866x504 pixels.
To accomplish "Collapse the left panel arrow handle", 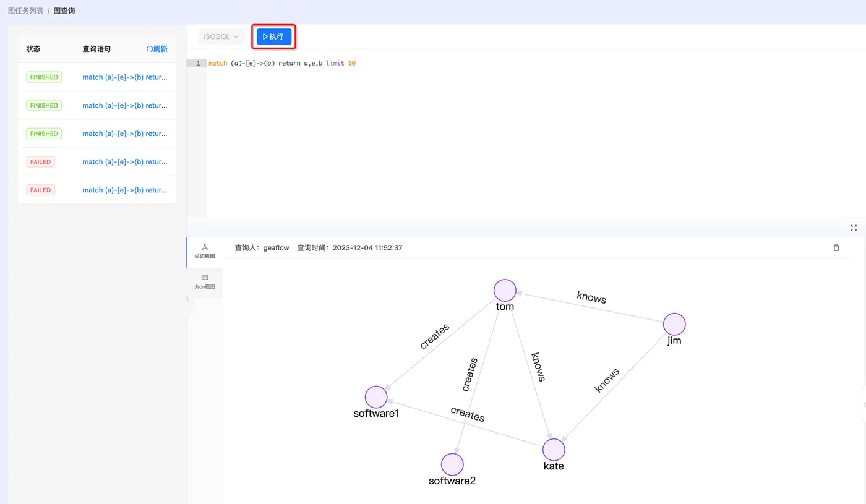I will point(188,299).
